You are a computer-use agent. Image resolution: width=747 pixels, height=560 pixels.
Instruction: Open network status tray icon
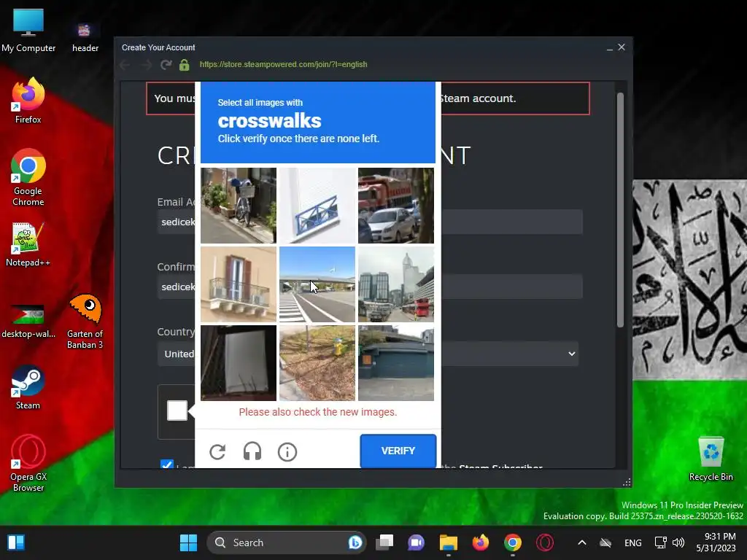[660, 542]
